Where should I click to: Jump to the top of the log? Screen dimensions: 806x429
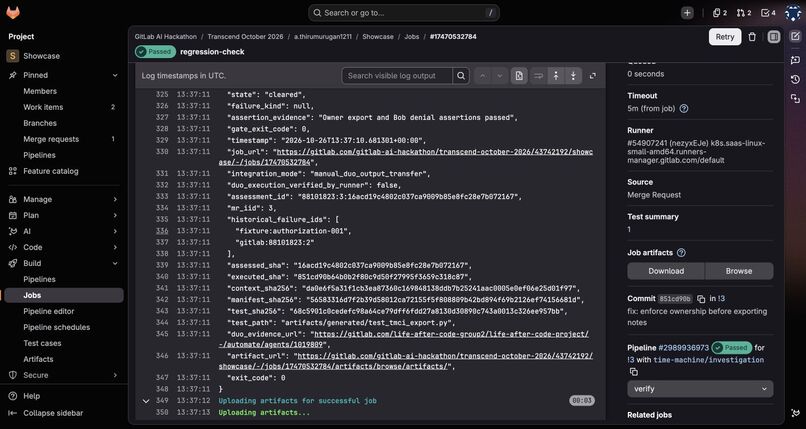click(x=556, y=76)
